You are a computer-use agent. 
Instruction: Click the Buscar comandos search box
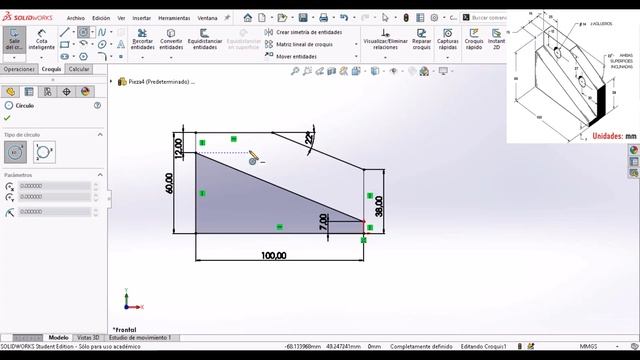point(485,18)
